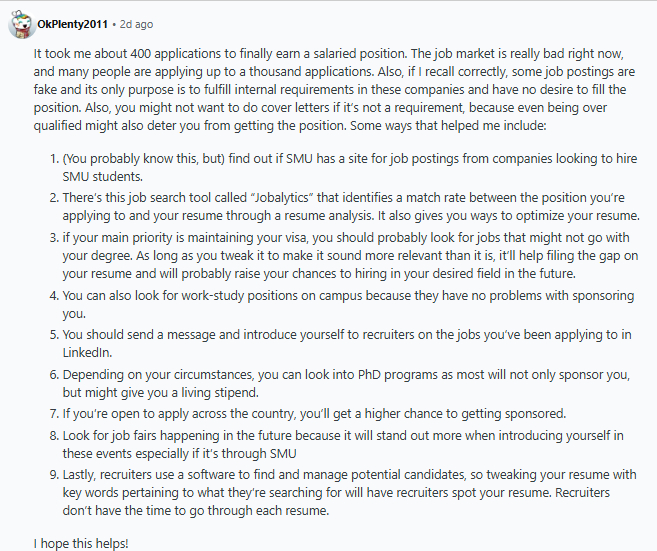Click the closing line "I hope this helps!"
The width and height of the screenshot is (657, 551).
pos(81,544)
